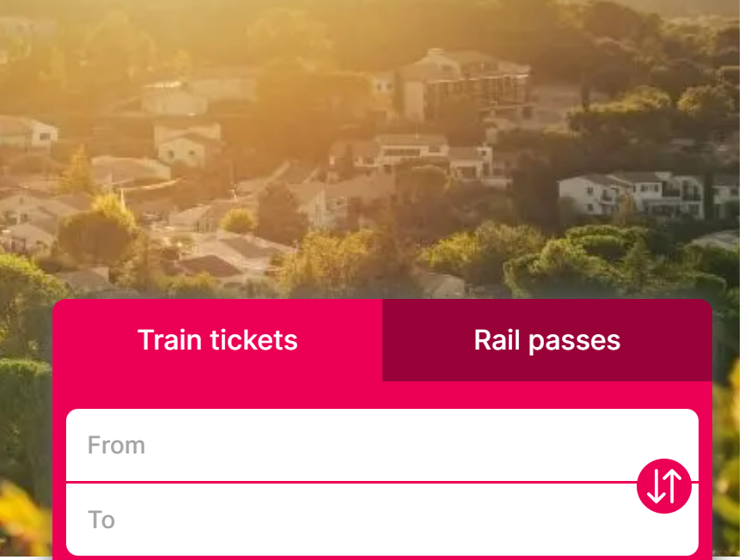This screenshot has width=751, height=560.
Task: Focus the To destination input field
Action: (344, 520)
